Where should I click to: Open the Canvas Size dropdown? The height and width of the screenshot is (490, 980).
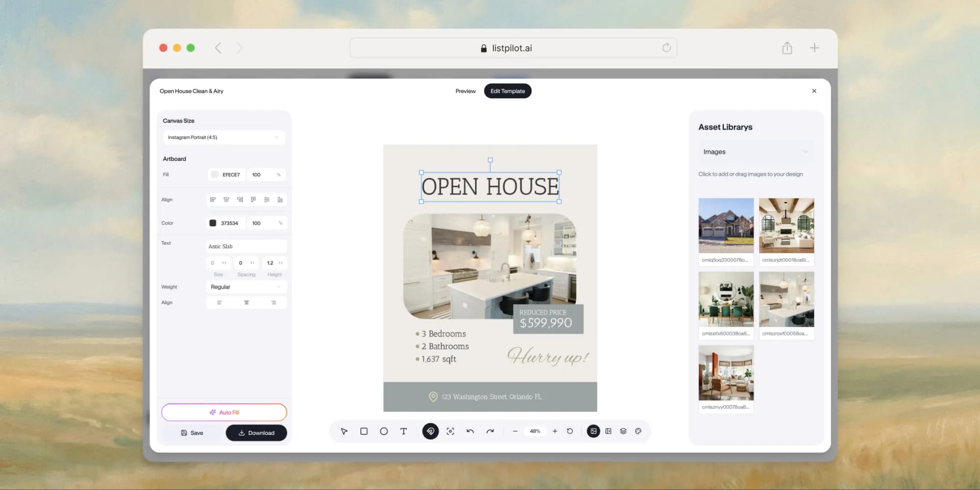tap(224, 137)
